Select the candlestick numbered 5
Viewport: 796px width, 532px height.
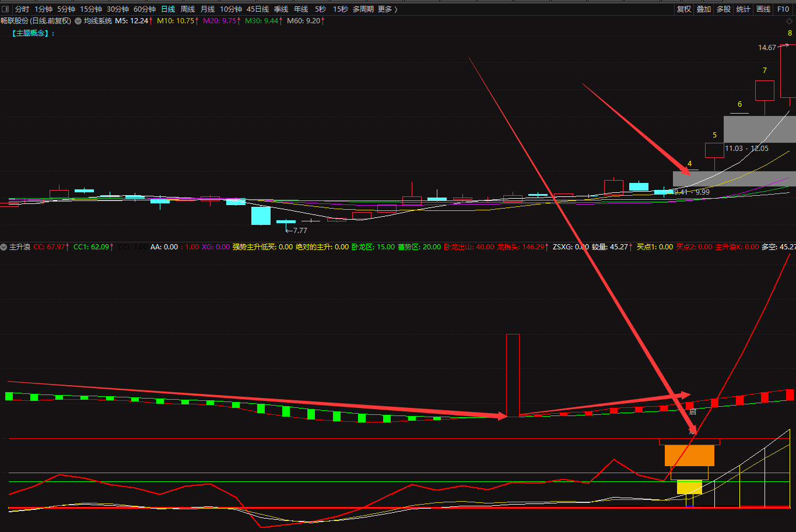[714, 150]
